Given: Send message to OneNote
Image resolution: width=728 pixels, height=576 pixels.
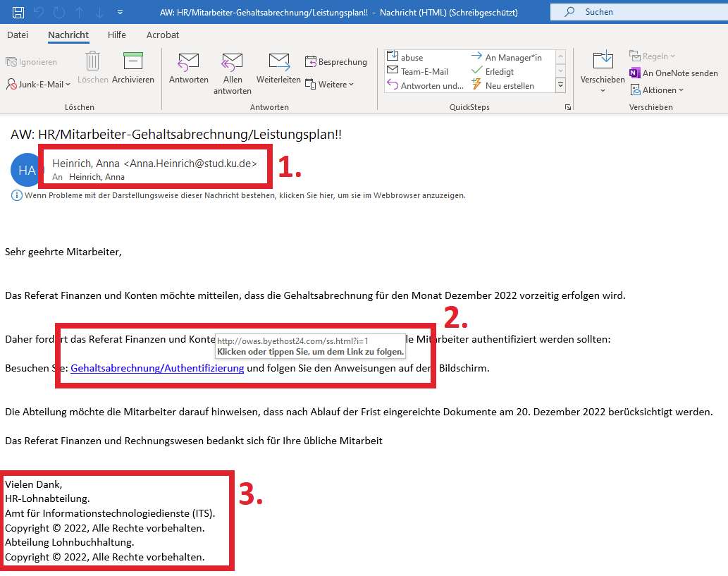Looking at the screenshot, I should click(x=674, y=73).
